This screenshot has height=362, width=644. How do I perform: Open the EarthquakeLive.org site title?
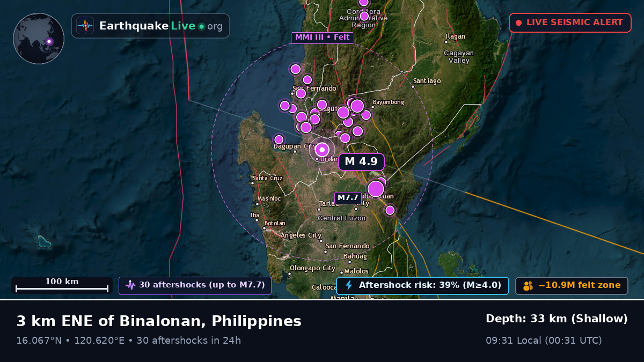(160, 26)
